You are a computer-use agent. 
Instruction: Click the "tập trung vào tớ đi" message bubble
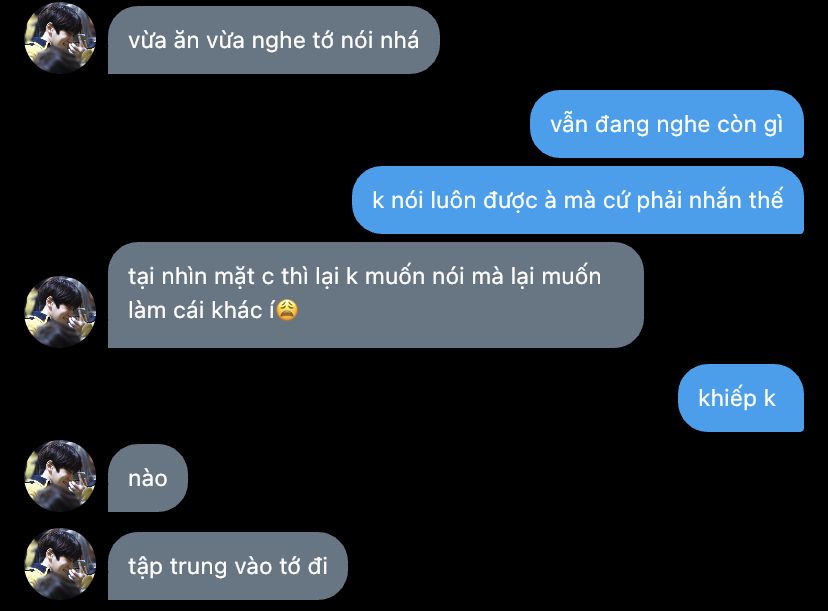click(x=228, y=566)
